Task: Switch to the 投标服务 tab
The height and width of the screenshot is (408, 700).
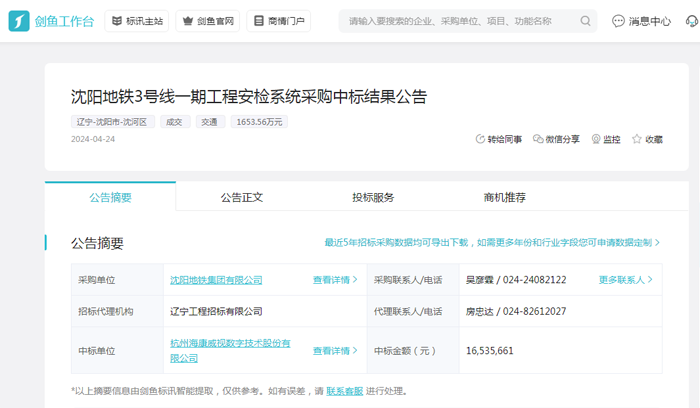Action: pyautogui.click(x=373, y=197)
